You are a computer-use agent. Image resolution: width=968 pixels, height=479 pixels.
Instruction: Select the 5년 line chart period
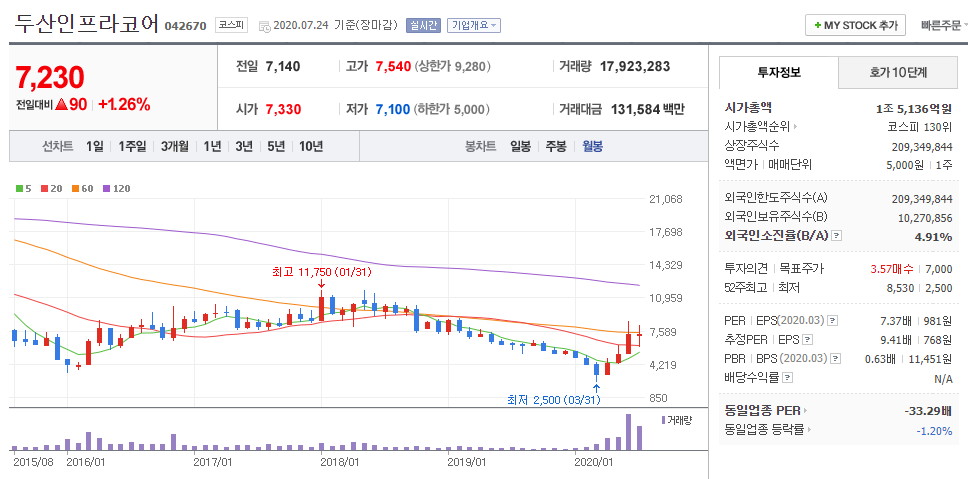pos(276,146)
